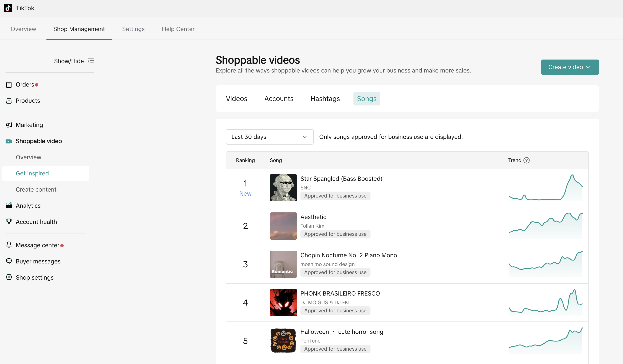Image resolution: width=623 pixels, height=364 pixels.
Task: Click the Message center bell icon
Action: 9,245
